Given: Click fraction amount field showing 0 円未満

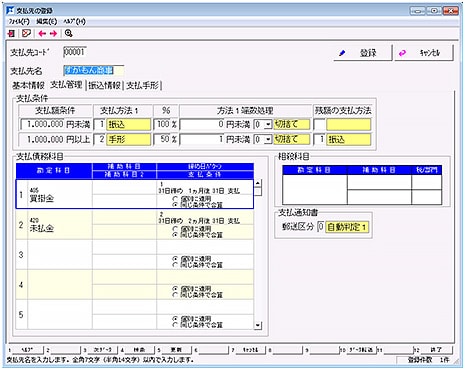Looking at the screenshot, I should 202,125.
